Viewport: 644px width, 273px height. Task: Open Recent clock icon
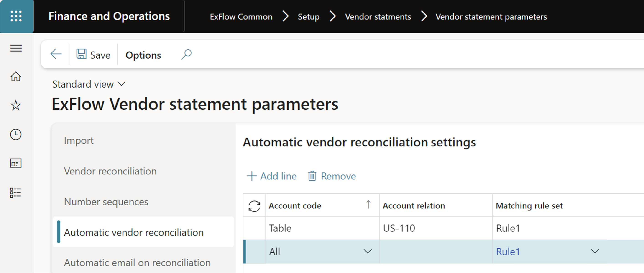click(x=16, y=135)
